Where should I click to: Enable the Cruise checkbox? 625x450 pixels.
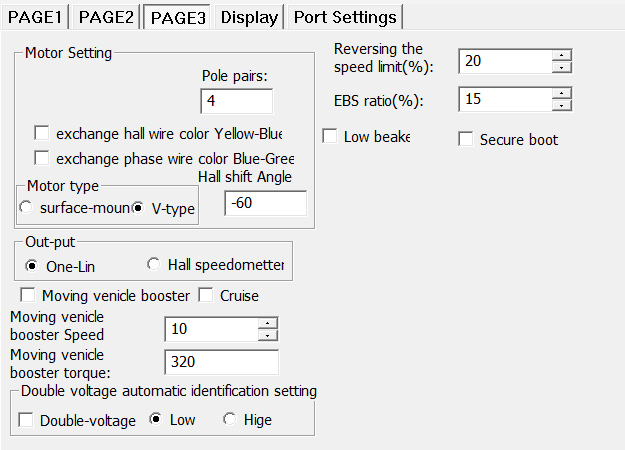(x=206, y=295)
